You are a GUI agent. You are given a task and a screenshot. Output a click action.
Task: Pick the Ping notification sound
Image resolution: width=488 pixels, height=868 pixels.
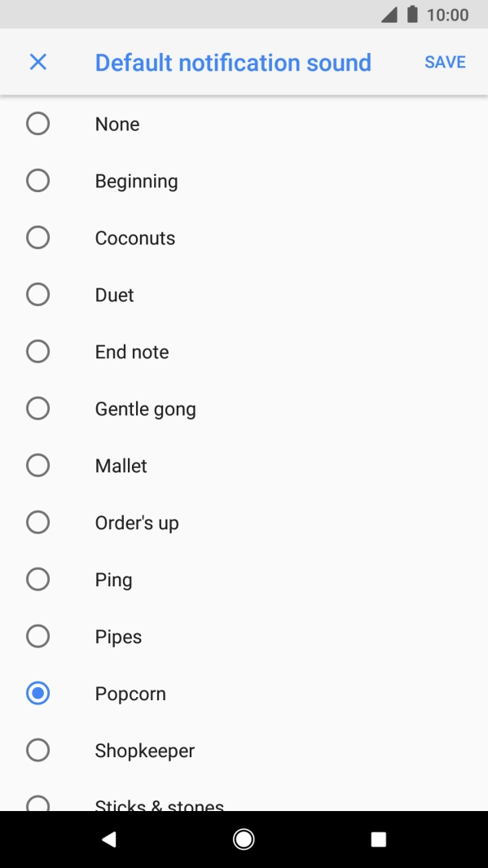tap(37, 579)
